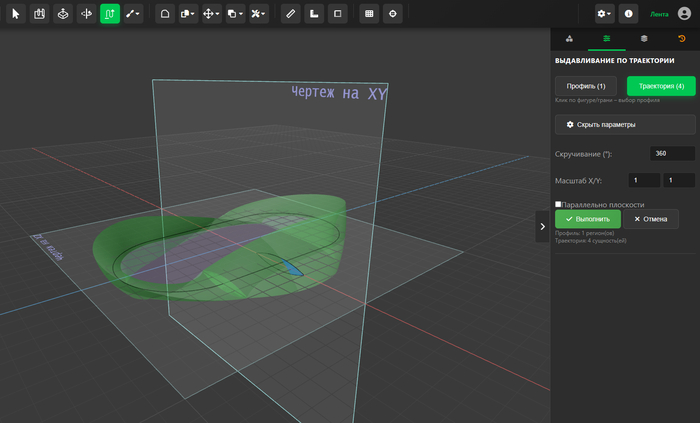This screenshot has height=423, width=700.
Task: Click the crosshair center-view icon
Action: (393, 14)
